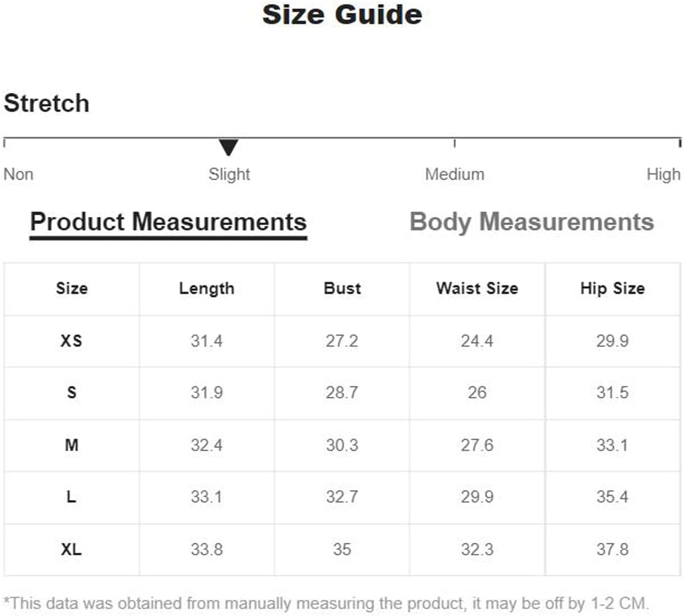This screenshot has height=616, width=684.
Task: Select the Product Measurements tab
Action: [x=168, y=222]
